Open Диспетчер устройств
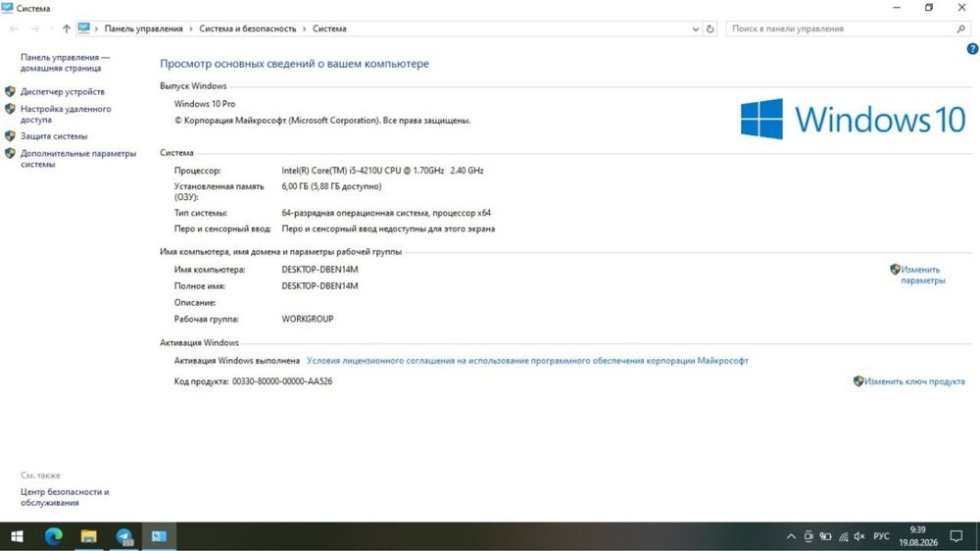 63,91
